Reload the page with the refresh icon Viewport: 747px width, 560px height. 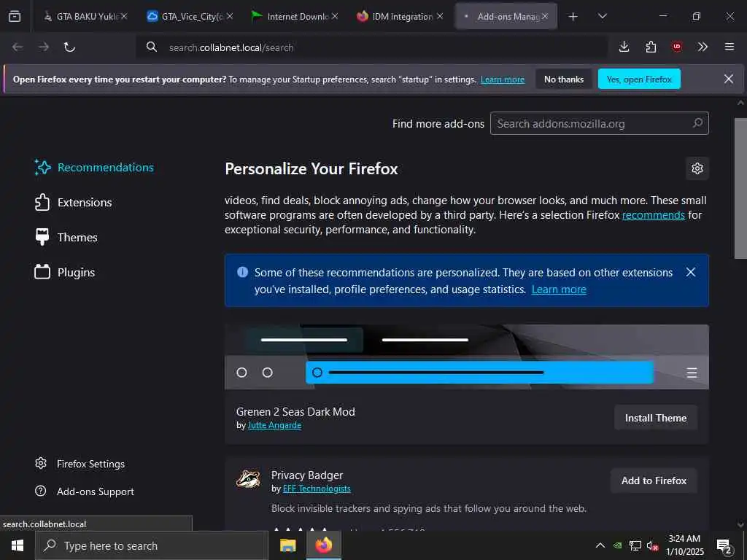pos(69,47)
